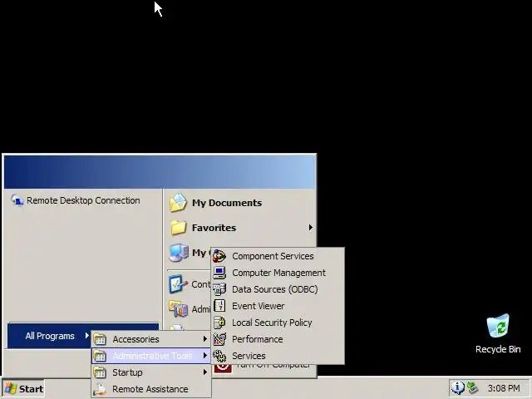This screenshot has height=399, width=532.
Task: Open Event Viewer icon
Action: click(219, 306)
